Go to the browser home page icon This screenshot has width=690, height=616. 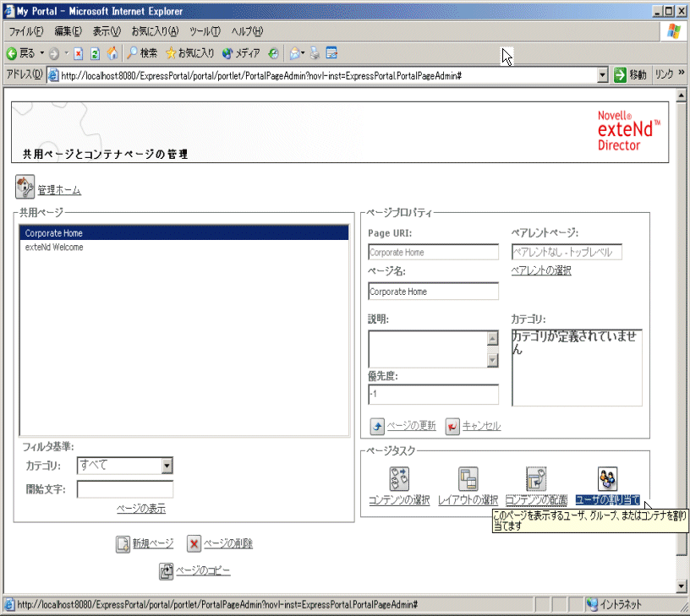click(112, 53)
